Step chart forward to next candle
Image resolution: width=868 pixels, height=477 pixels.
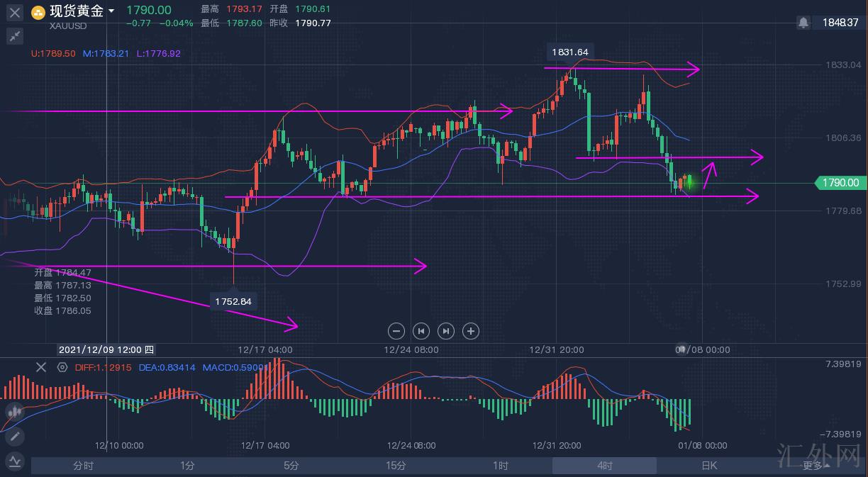446,330
